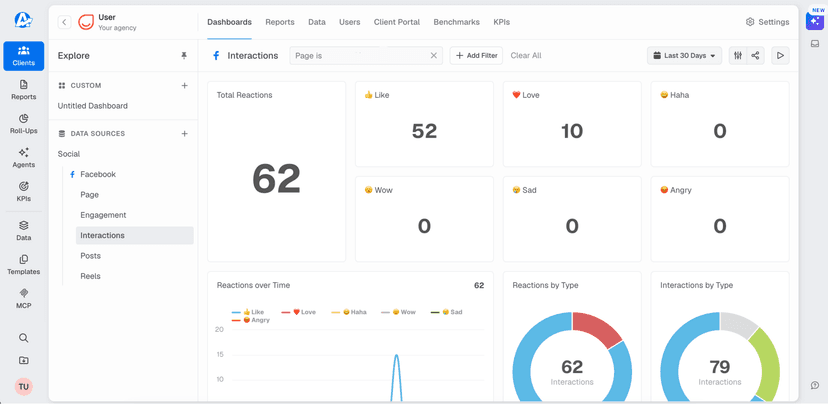The width and height of the screenshot is (828, 404).
Task: Open the Posts item under Facebook
Action: 90,256
